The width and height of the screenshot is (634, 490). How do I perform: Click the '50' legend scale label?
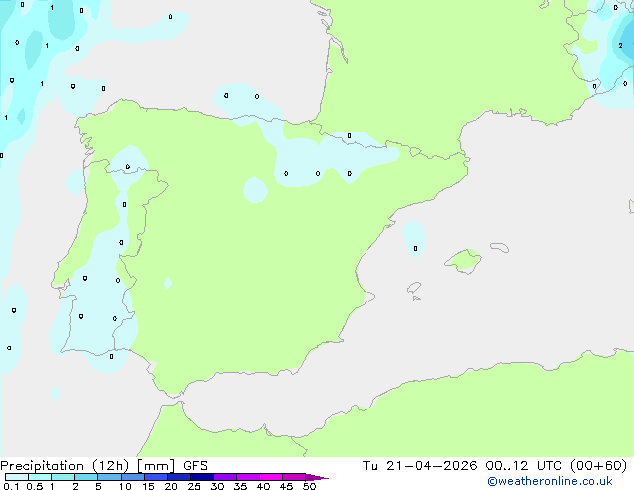pyautogui.click(x=310, y=486)
